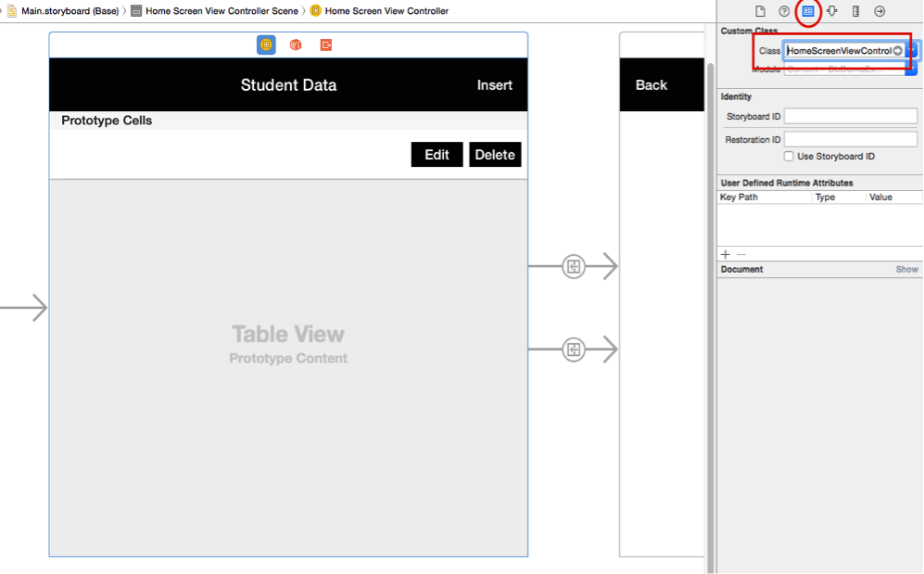924x574 pixels.
Task: Click the Storyboard ID text field
Action: tap(851, 116)
